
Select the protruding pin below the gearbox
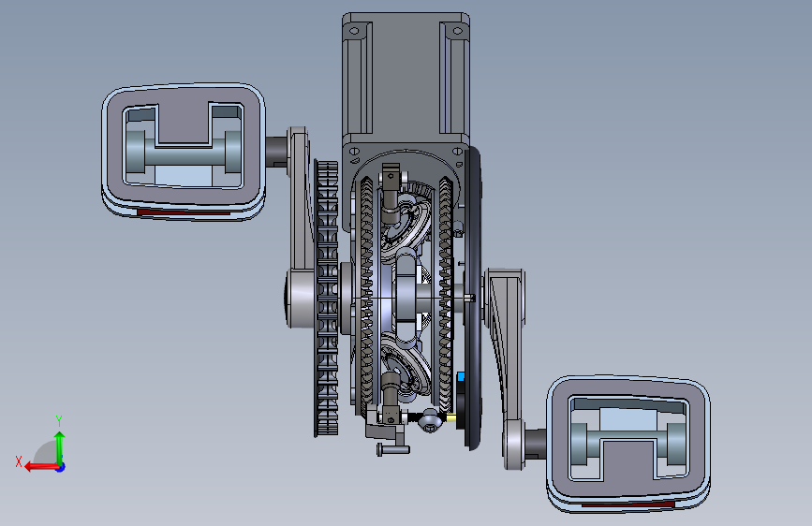(393, 449)
